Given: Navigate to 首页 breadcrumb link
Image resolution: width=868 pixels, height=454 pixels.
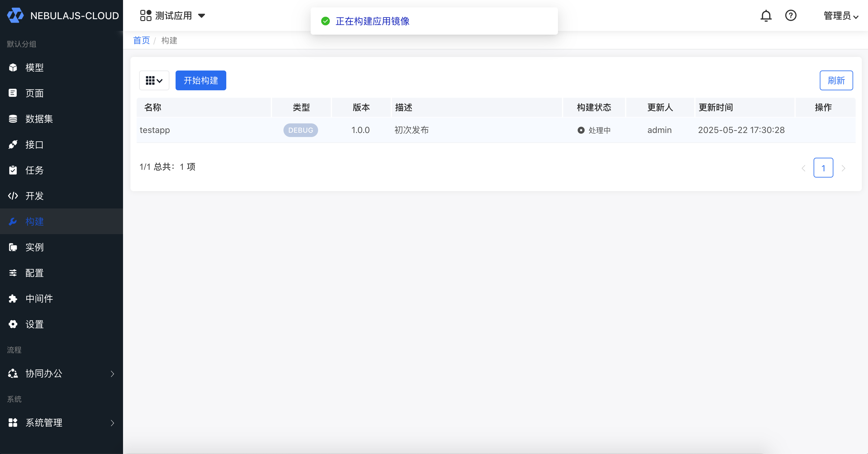Looking at the screenshot, I should tap(141, 41).
